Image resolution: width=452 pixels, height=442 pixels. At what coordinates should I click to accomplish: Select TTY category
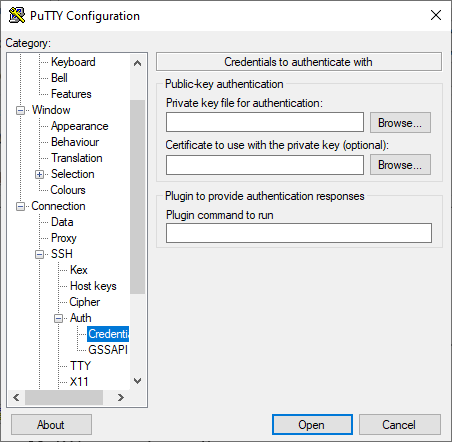80,366
